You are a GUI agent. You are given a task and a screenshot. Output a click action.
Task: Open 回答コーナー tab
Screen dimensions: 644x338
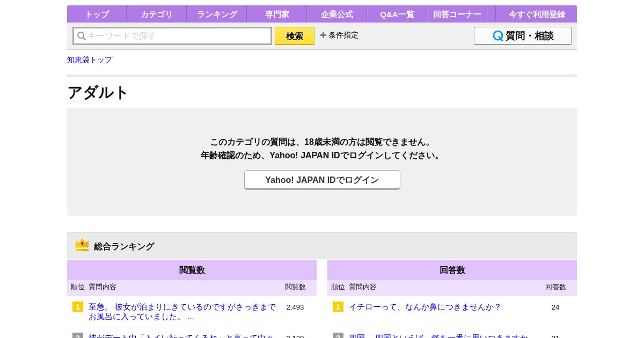click(x=457, y=14)
